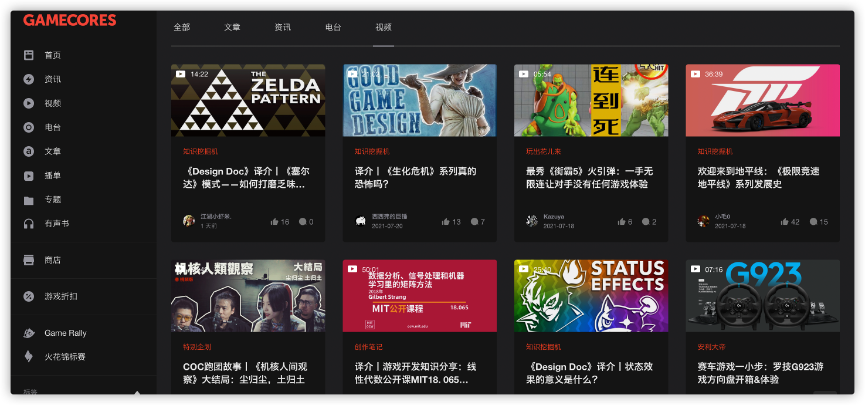Click 特别企划 category tag
The height and width of the screenshot is (406, 866).
point(197,347)
